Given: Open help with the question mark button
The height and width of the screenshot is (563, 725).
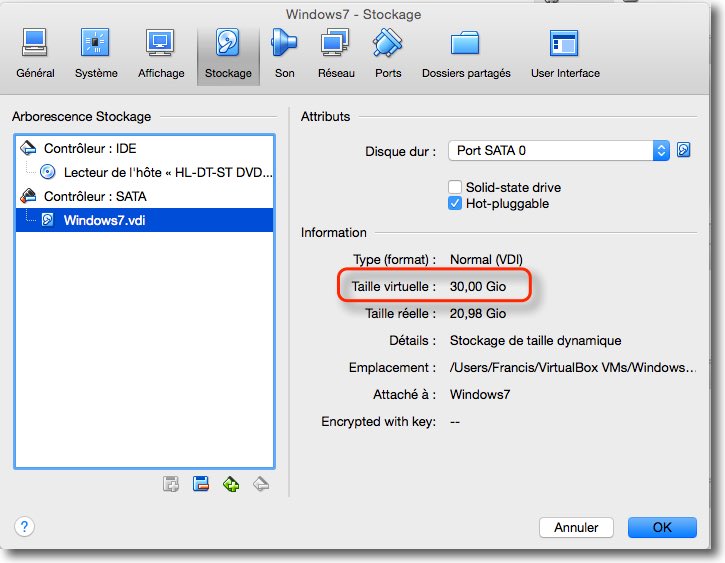Looking at the screenshot, I should [25, 526].
